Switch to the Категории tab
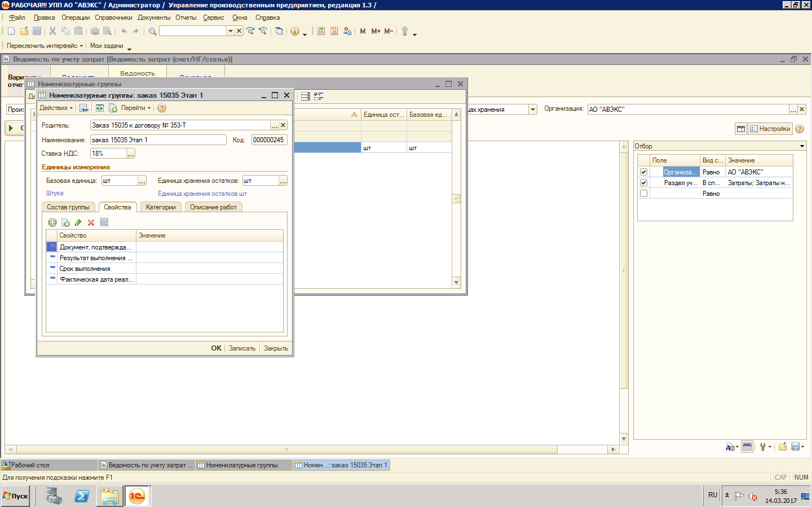 [161, 207]
